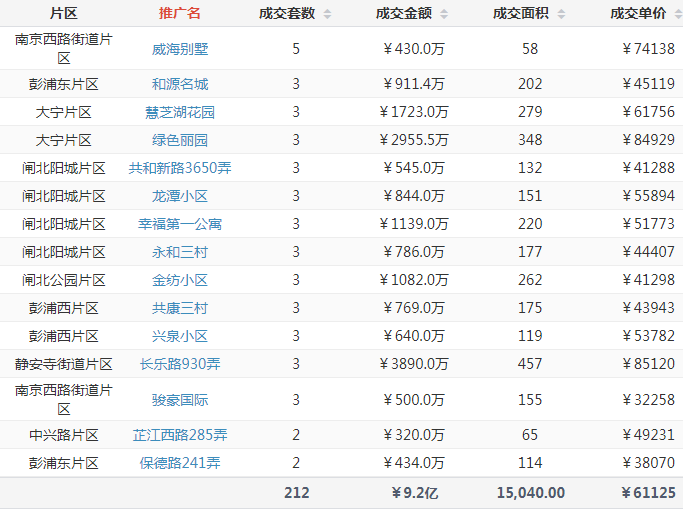Screen dimensions: 683x509
Task: Select the 中兴路片区 cell
Action: (x=64, y=435)
